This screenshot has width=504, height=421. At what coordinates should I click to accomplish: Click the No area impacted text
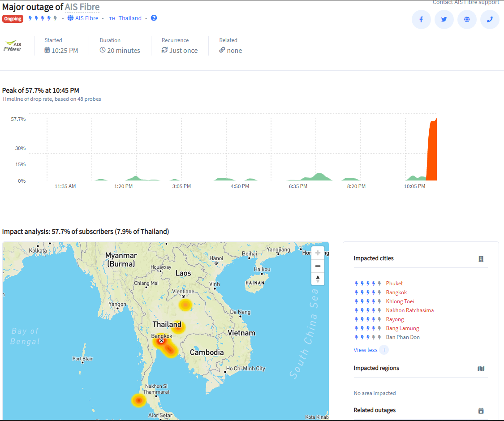pyautogui.click(x=375, y=393)
